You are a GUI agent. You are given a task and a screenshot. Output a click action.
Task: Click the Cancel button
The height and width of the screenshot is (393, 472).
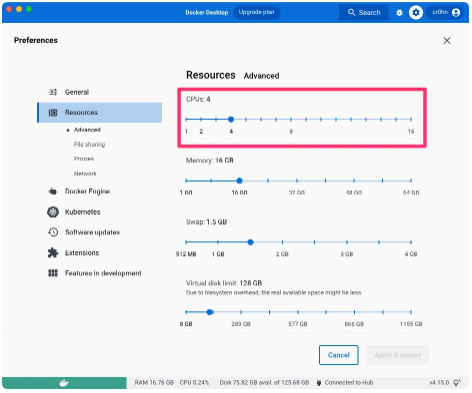[338, 355]
